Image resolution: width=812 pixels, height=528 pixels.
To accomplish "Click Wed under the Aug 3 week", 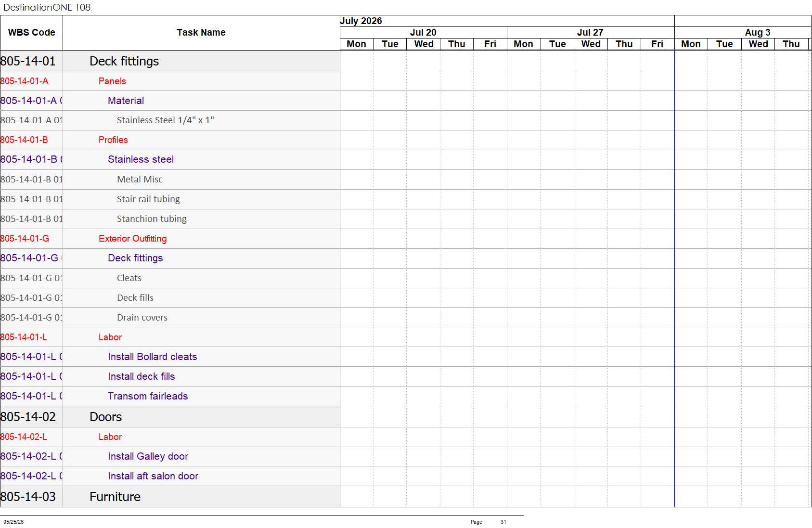I will (758, 44).
